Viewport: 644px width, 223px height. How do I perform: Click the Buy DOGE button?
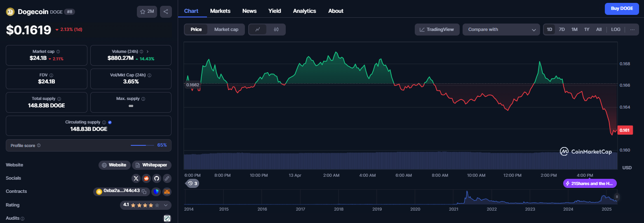pyautogui.click(x=622, y=9)
